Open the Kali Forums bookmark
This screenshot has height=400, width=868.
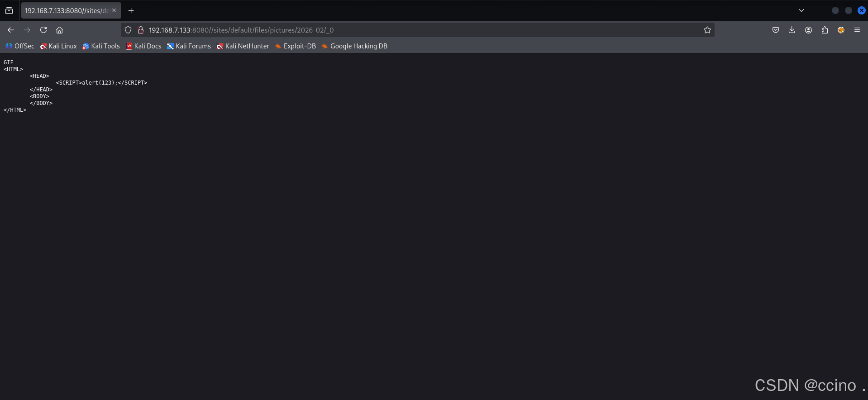pos(189,46)
